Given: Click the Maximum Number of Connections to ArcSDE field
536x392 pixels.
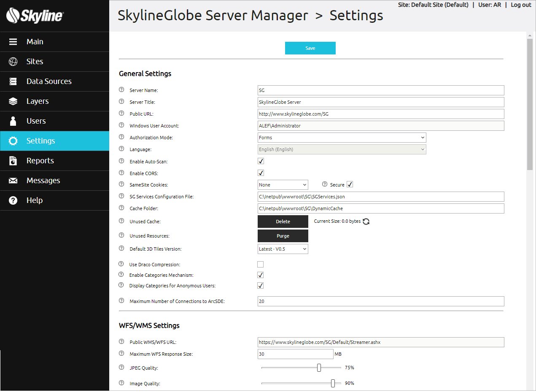Looking at the screenshot, I should point(381,301).
